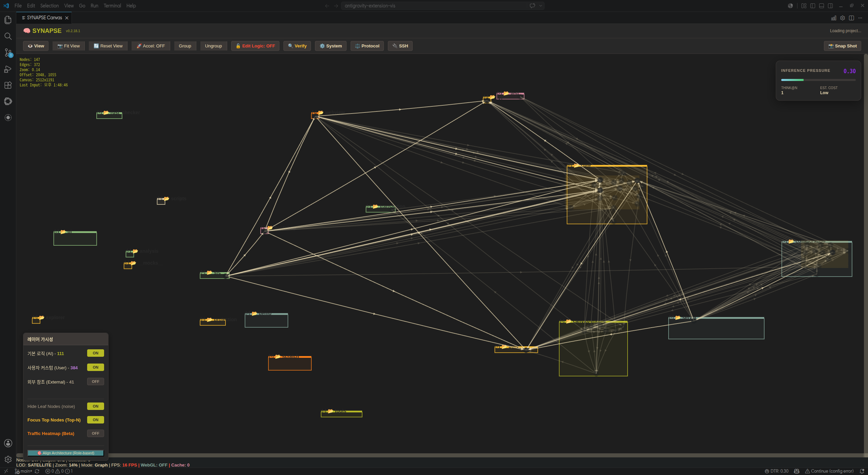Click the main branch indicator in status bar
This screenshot has height=475, width=868.
point(24,471)
